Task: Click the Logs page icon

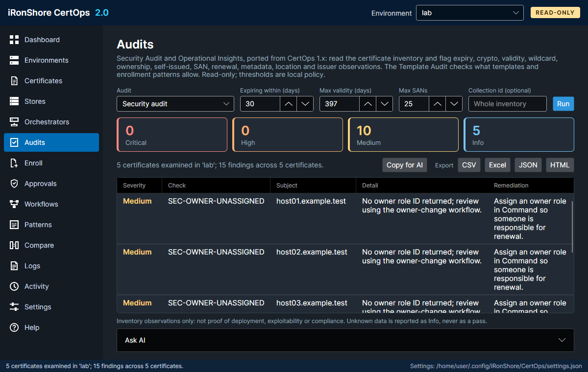Action: (x=14, y=266)
